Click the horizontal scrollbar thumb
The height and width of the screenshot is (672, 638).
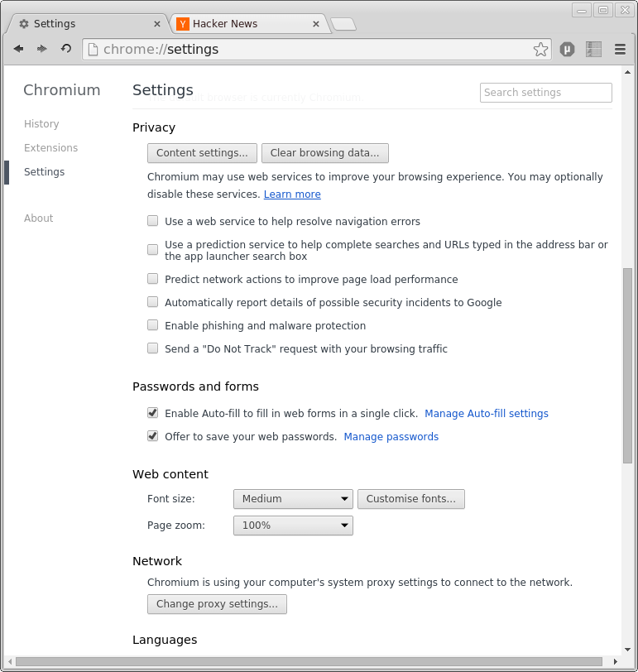tap(309, 662)
